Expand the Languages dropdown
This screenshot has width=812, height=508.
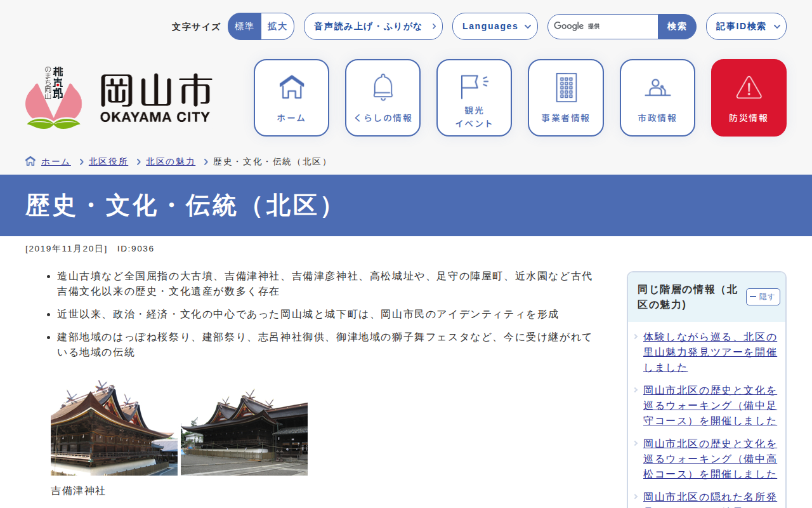[x=495, y=27]
